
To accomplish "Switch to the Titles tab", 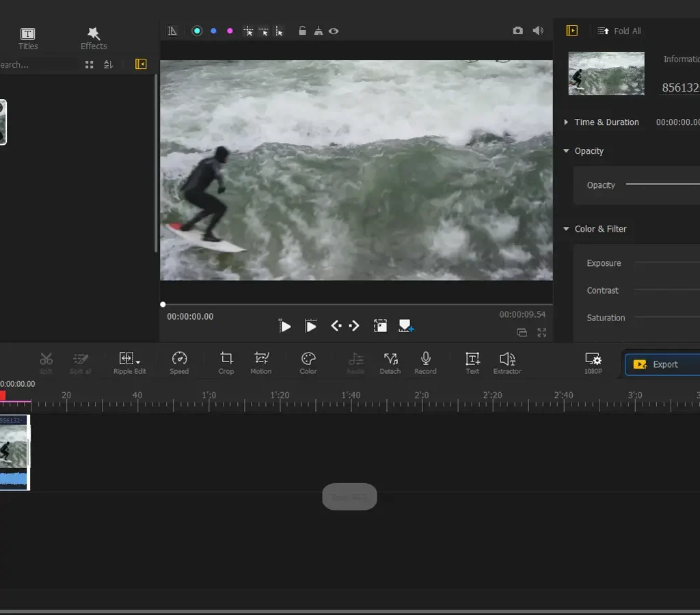I will [28, 39].
